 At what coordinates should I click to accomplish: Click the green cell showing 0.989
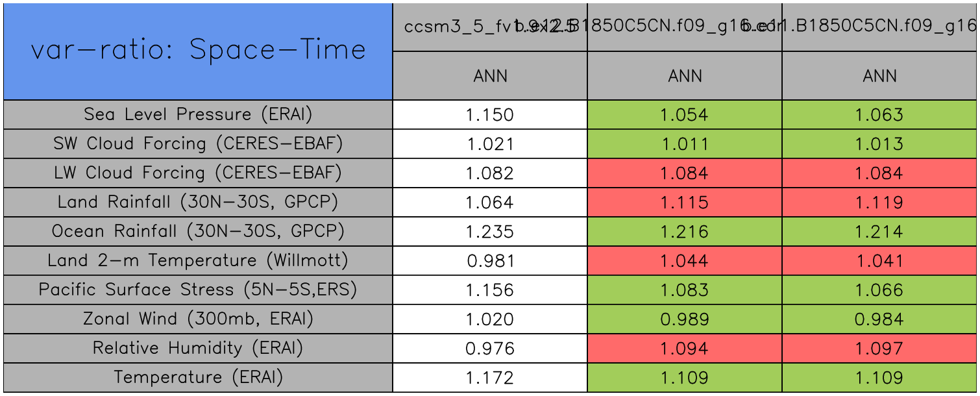click(x=685, y=319)
